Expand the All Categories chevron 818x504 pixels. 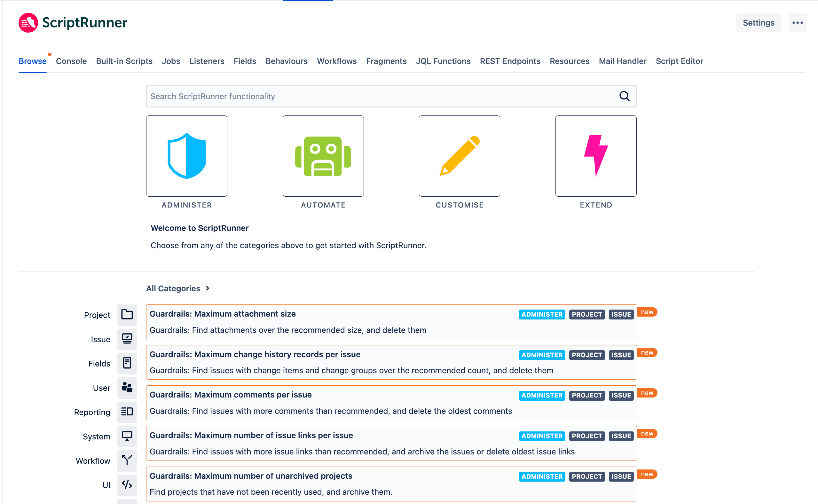(x=207, y=288)
